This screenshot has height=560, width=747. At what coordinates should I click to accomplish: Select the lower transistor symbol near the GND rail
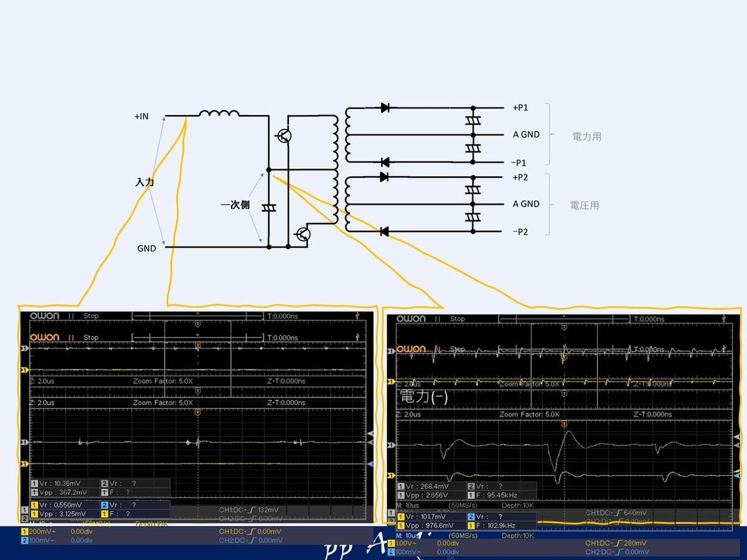[303, 234]
